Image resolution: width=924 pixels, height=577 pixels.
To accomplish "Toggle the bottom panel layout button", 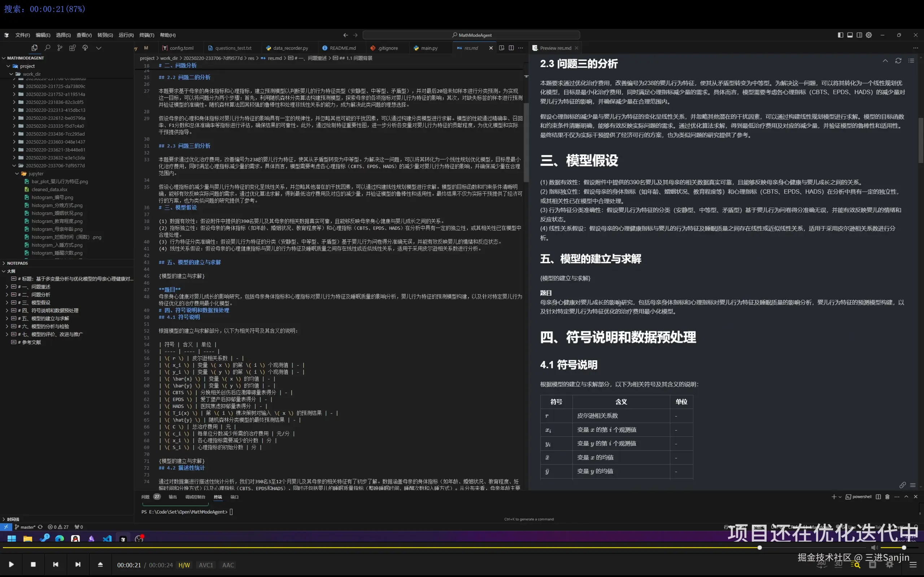I will point(850,35).
